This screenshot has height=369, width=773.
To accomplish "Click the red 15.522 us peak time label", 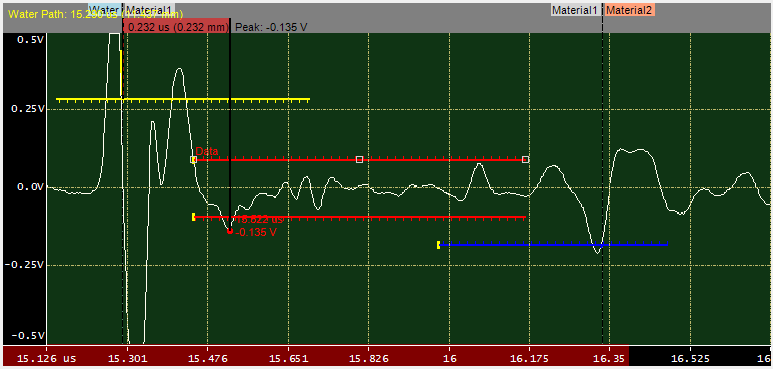I will click(x=260, y=220).
